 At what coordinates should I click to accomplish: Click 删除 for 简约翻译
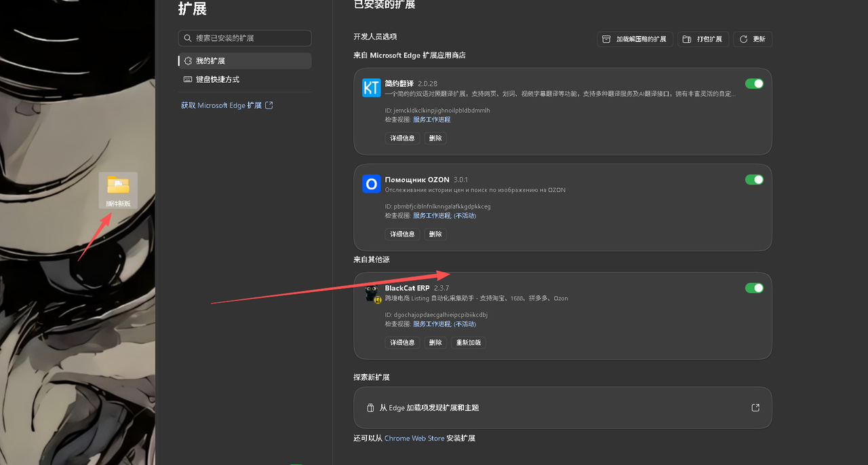[435, 138]
